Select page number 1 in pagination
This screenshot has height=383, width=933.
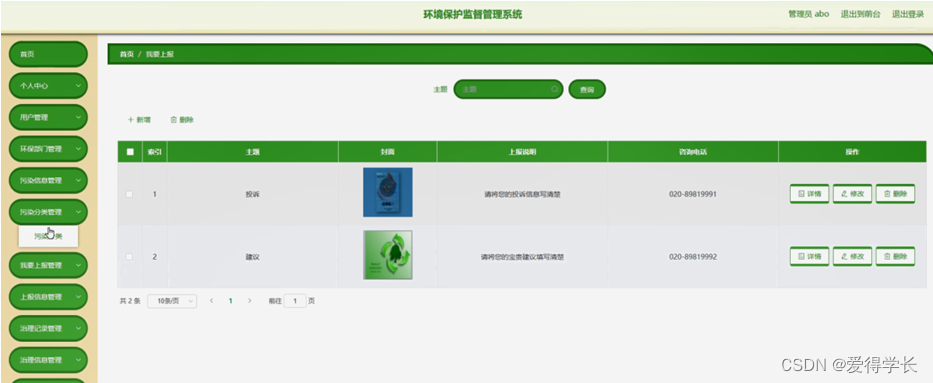click(x=230, y=301)
